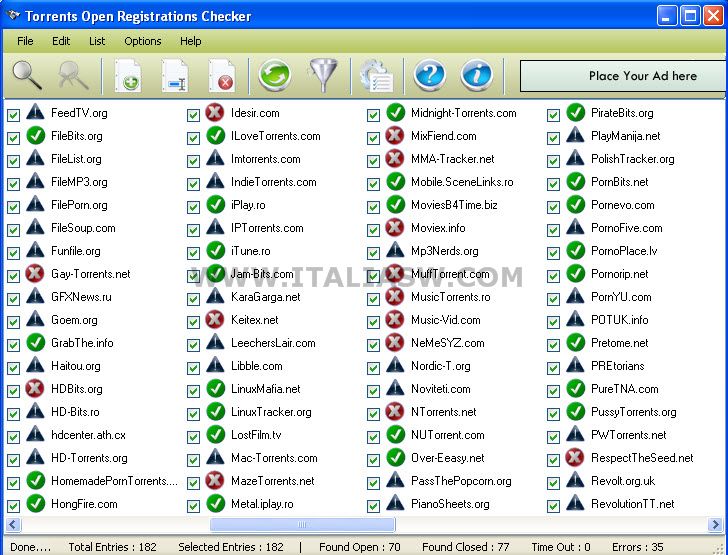
Task: Click the blue question mark help icon
Action: point(430,75)
